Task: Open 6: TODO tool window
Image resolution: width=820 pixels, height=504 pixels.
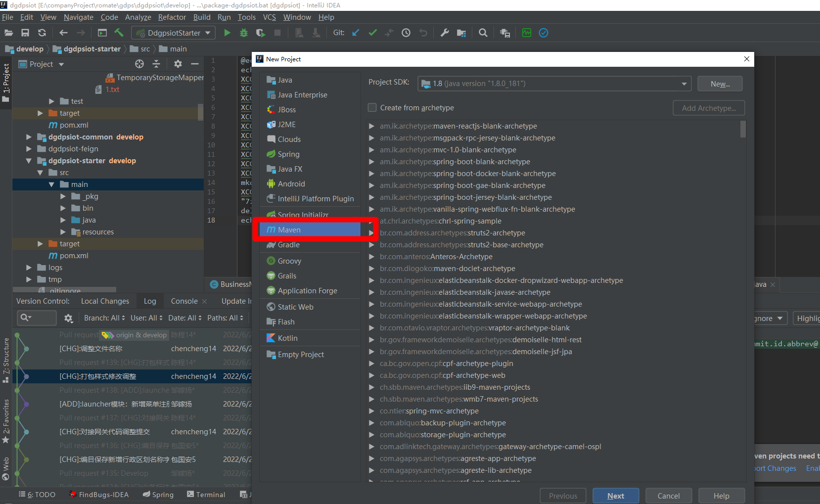Action: coord(37,495)
